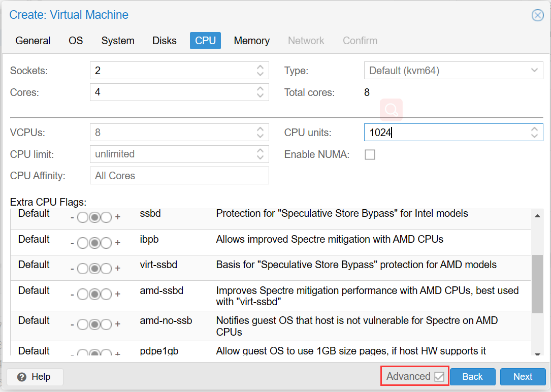Click the Cores spinner arrows
Image resolution: width=551 pixels, height=392 pixels.
tap(260, 92)
